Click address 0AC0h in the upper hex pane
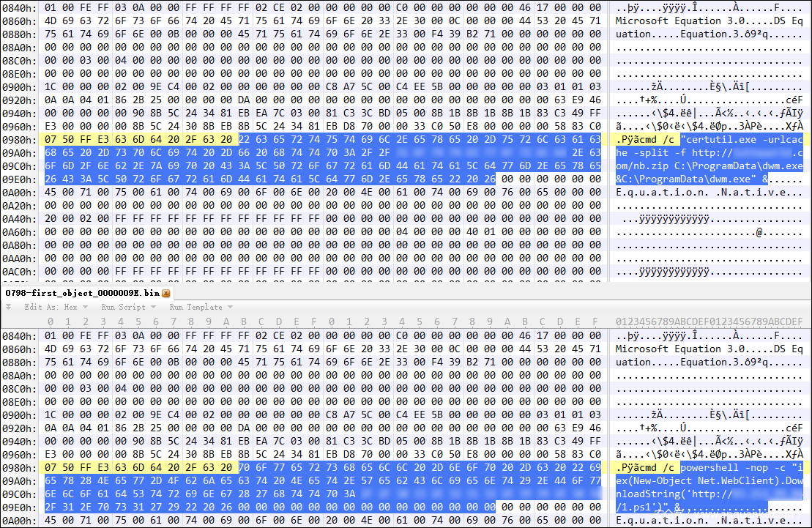Screen dimensions: 812x528 point(19,271)
